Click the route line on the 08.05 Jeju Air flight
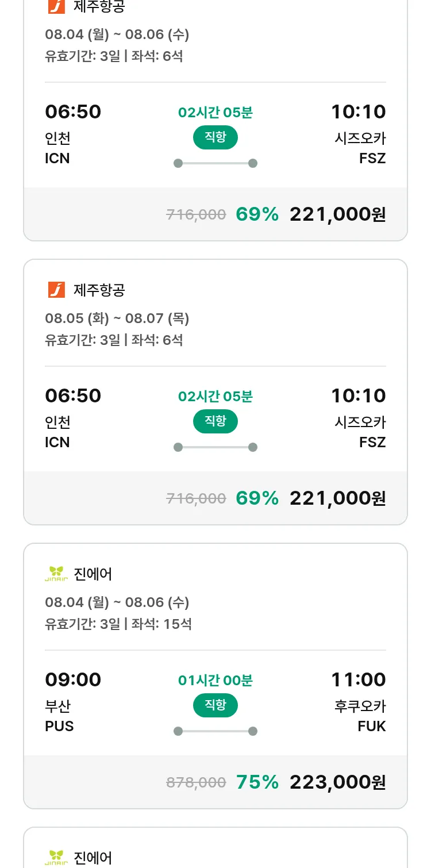The height and width of the screenshot is (868, 431). pyautogui.click(x=215, y=447)
